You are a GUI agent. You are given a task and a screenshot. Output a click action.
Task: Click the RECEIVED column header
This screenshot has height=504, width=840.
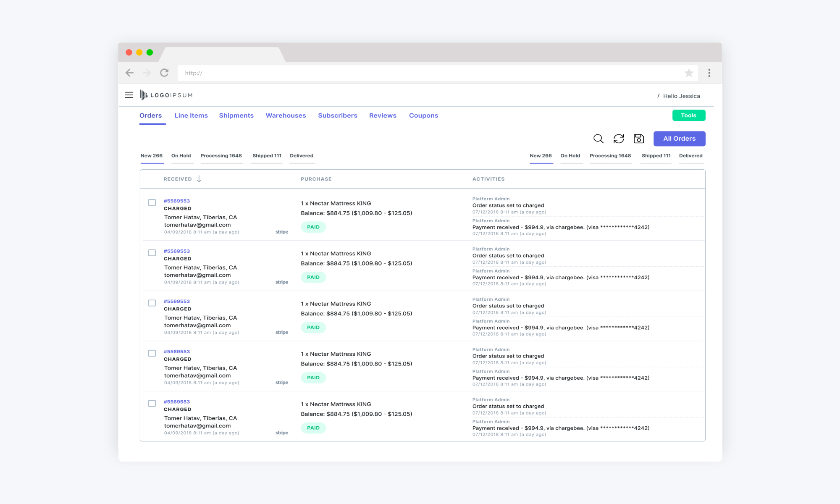tap(178, 179)
